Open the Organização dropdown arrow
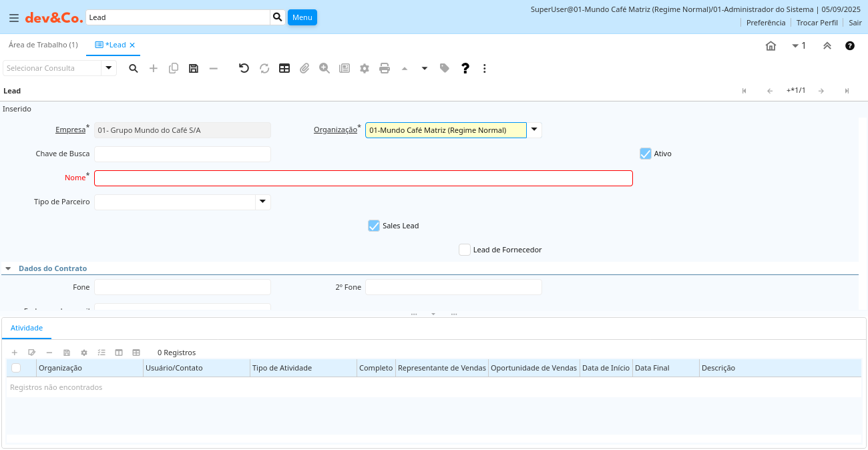This screenshot has height=450, width=868. tap(534, 130)
